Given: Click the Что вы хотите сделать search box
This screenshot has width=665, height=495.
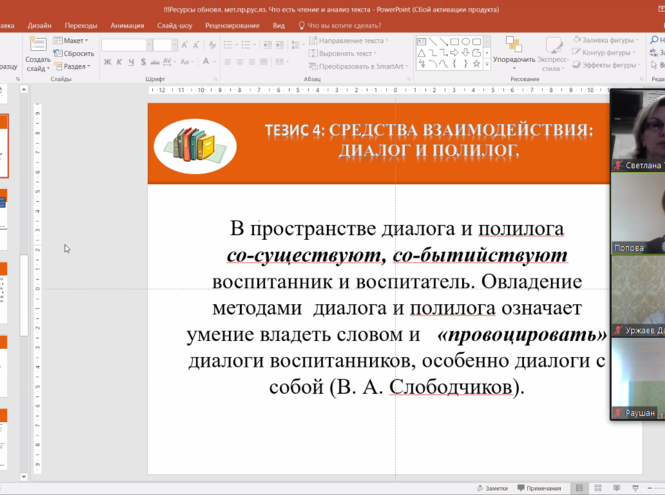Looking at the screenshot, I should [x=340, y=25].
